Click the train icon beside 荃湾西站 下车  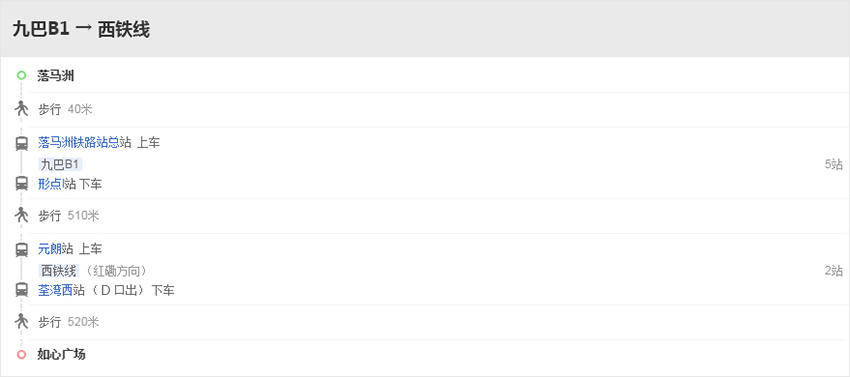(x=22, y=290)
